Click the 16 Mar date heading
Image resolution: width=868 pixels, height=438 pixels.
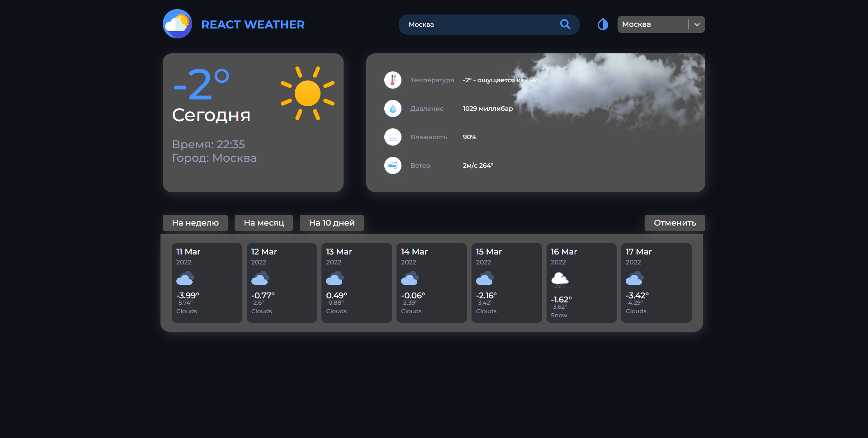pyautogui.click(x=564, y=252)
